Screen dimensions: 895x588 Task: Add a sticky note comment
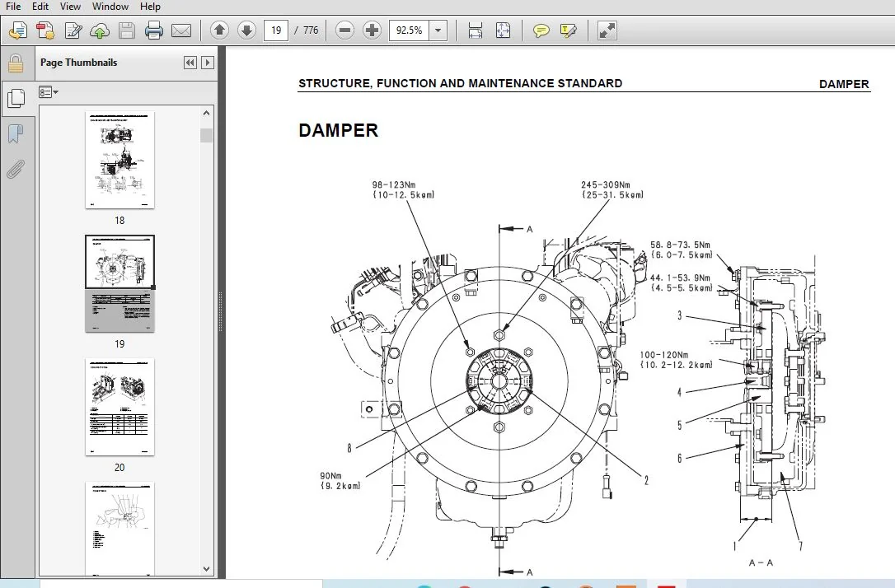click(541, 30)
